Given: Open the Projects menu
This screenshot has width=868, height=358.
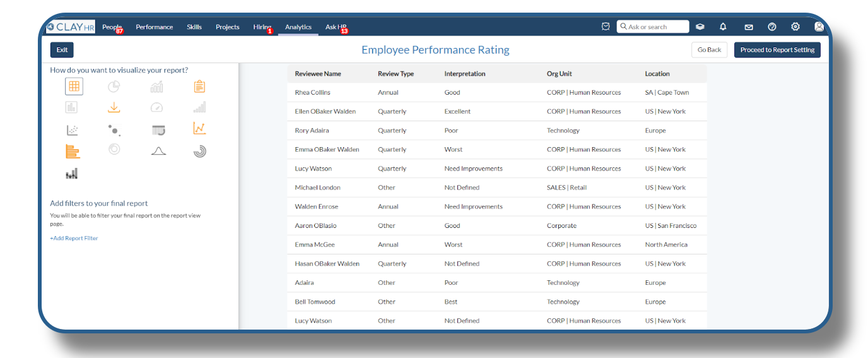Looking at the screenshot, I should point(228,27).
